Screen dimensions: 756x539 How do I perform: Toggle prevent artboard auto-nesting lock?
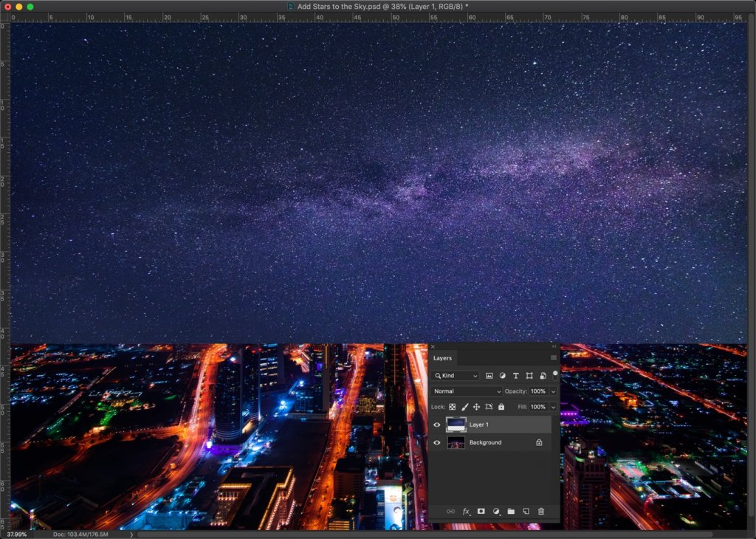point(489,407)
